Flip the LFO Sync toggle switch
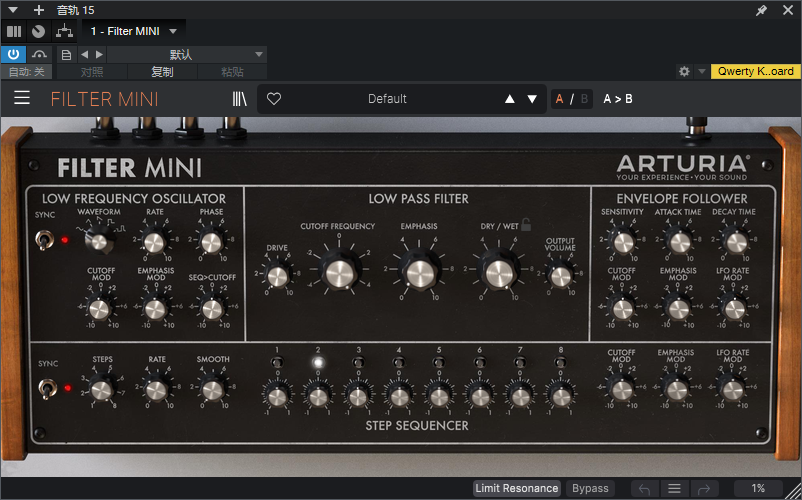The width and height of the screenshot is (802, 500). click(x=44, y=239)
